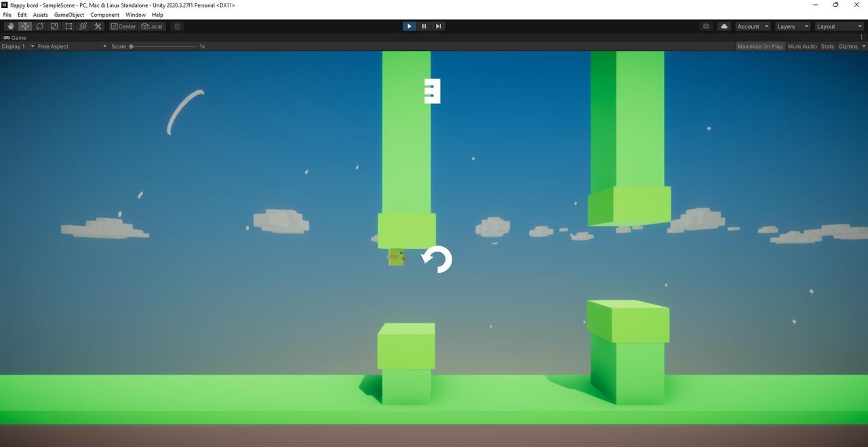The image size is (868, 447).
Task: Click the Scale slider handle
Action: (131, 46)
